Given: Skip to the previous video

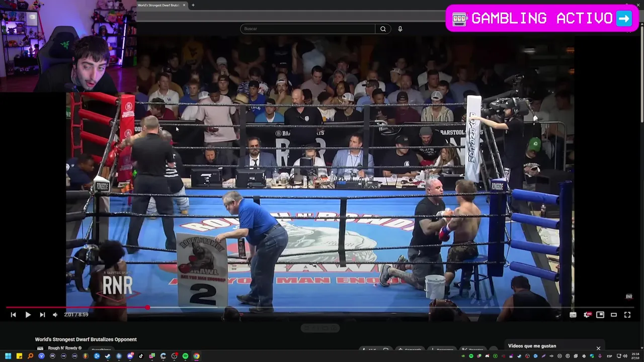Looking at the screenshot, I should pos(13,315).
